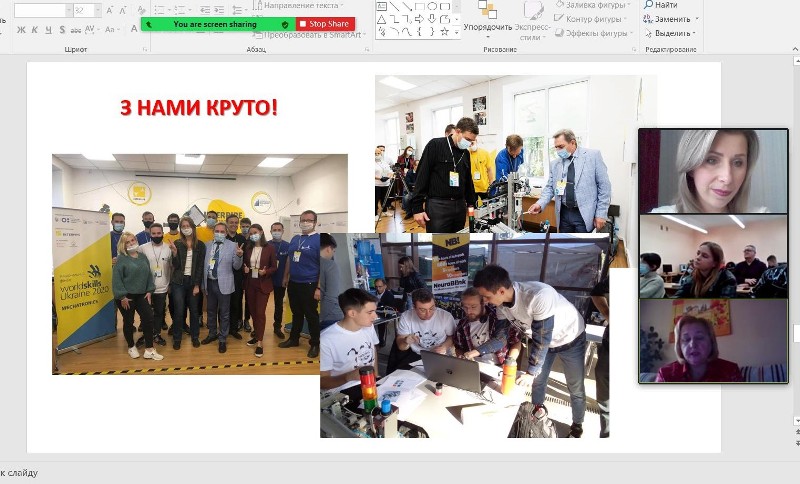
Task: Toggle strikethrough (abc) formatting
Action: pos(76,30)
